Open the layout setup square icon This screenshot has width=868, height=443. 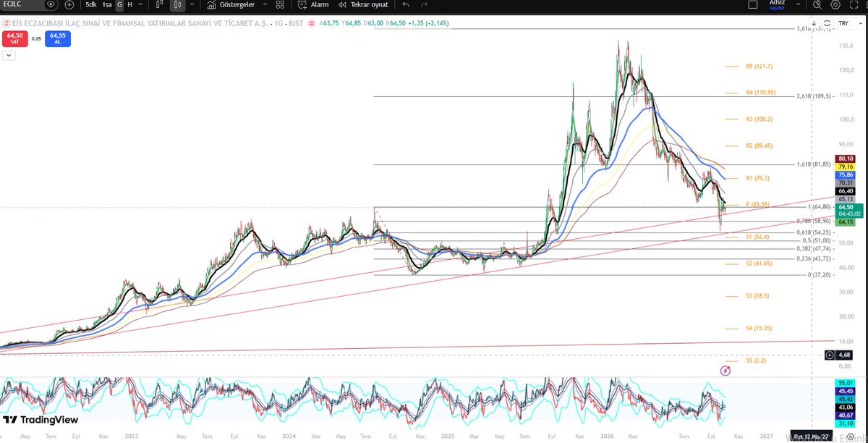[752, 4]
